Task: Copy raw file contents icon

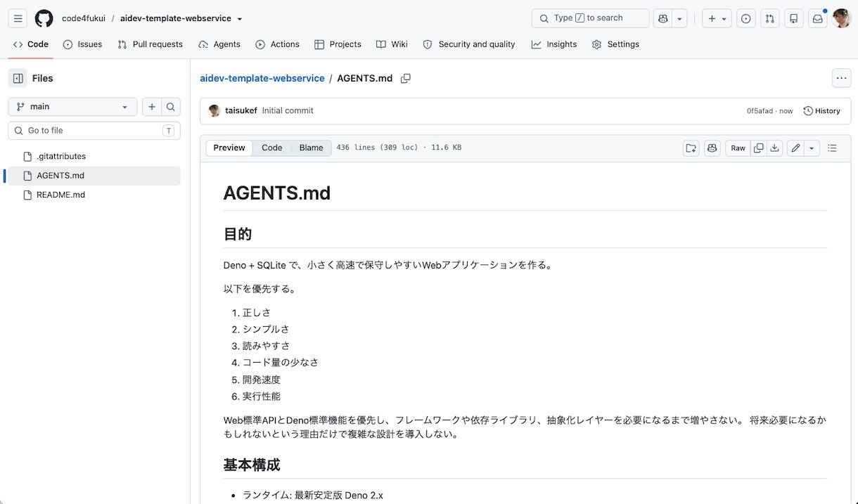Action: (758, 148)
